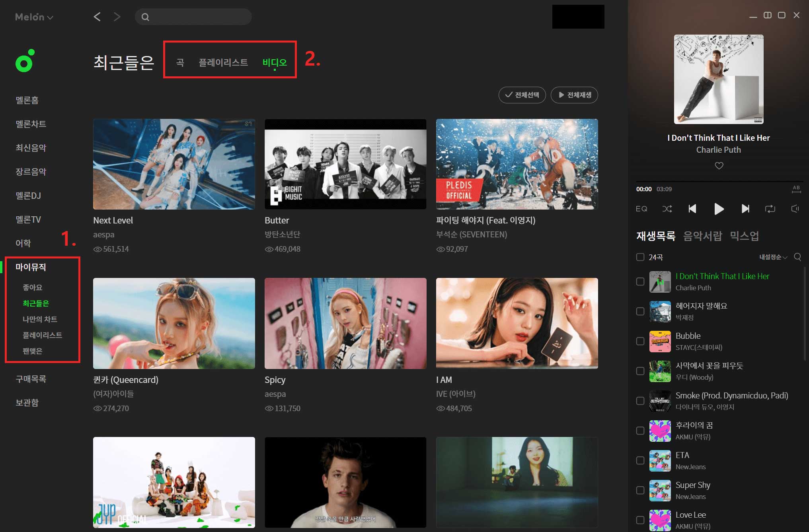This screenshot has height=532, width=809.
Task: Expand the 내설정순 sort order dropdown
Action: click(773, 257)
